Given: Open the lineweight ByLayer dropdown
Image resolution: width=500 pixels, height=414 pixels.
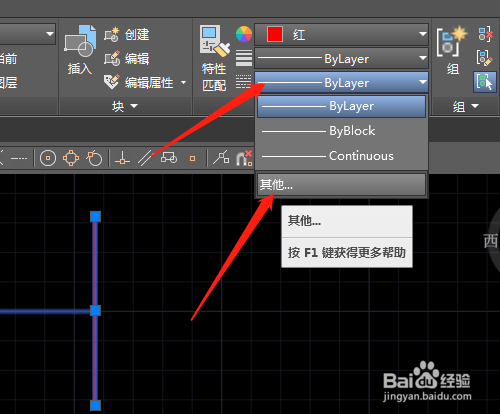Looking at the screenshot, I should point(341,59).
